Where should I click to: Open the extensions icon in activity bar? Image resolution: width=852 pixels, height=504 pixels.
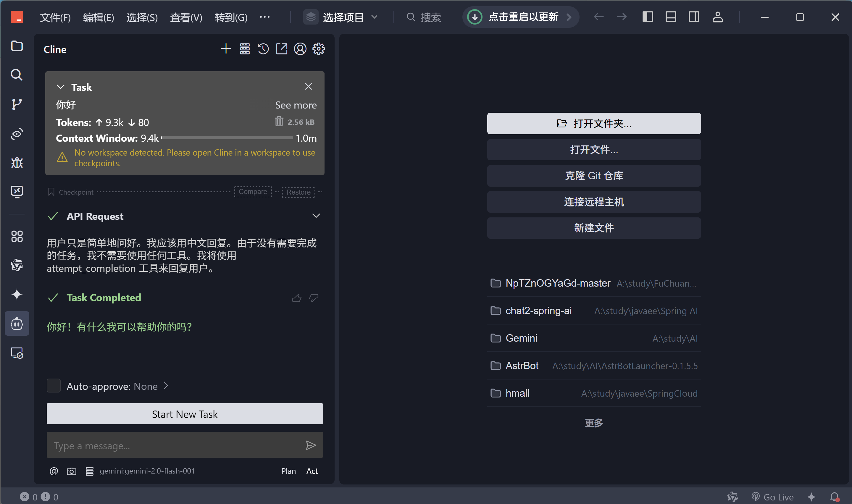pyautogui.click(x=17, y=236)
